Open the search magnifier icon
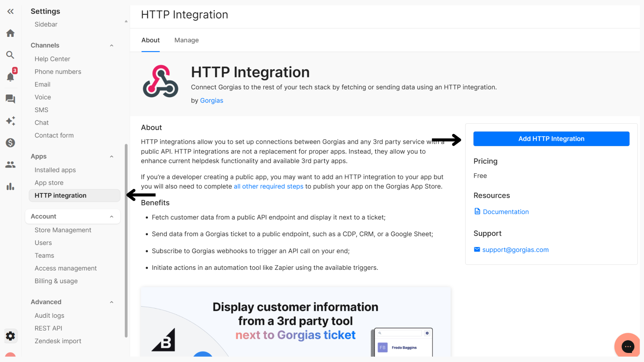This screenshot has width=644, height=362. coord(10,55)
